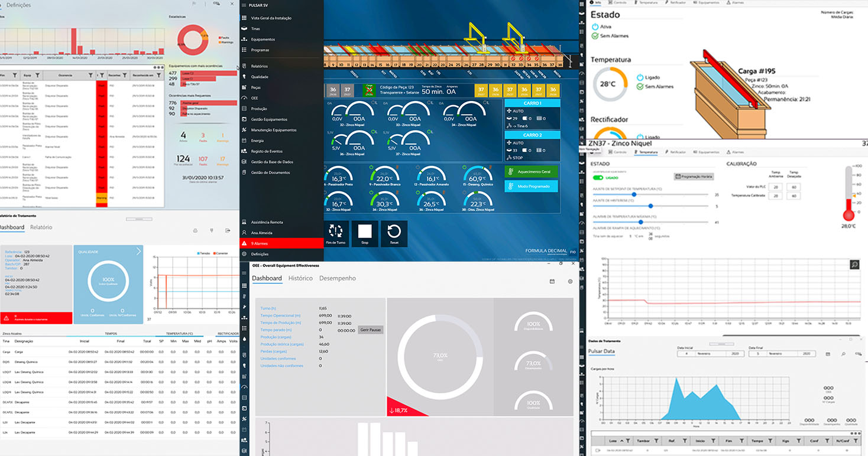Click export icon in Relatório de Tratamento toolbar
This screenshot has height=456, width=868.
coord(228,230)
